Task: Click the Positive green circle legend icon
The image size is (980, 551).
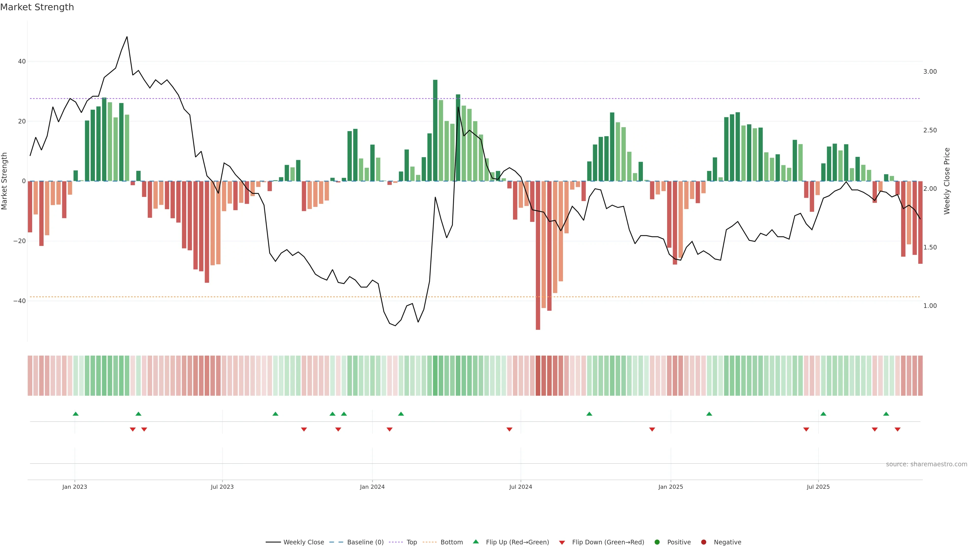Action: click(x=657, y=542)
